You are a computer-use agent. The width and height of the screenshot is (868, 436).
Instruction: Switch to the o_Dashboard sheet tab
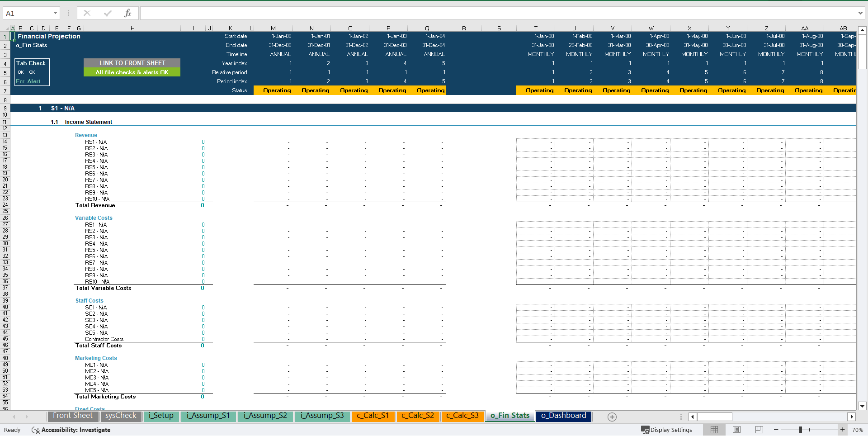coord(563,416)
